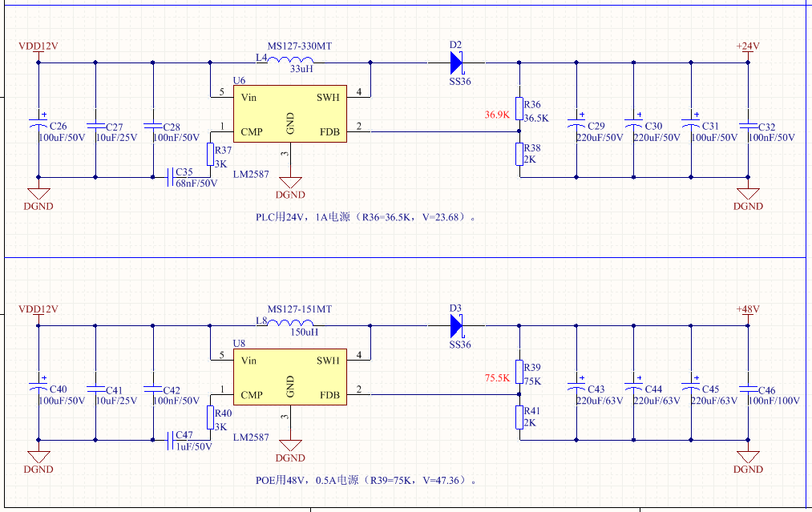Image resolution: width=812 pixels, height=512 pixels.
Task: Click the 68nF/50V value of C35
Action: point(196,183)
